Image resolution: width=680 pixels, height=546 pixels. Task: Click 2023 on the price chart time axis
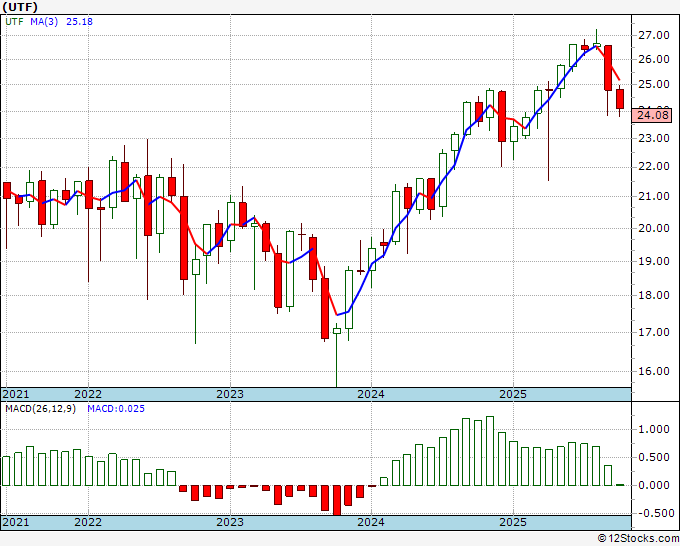pos(230,394)
